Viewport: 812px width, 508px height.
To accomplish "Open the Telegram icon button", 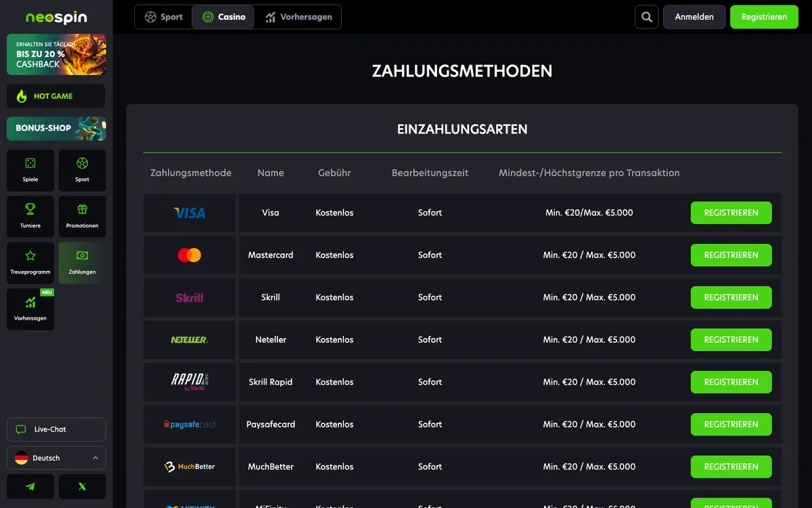I will click(30, 486).
